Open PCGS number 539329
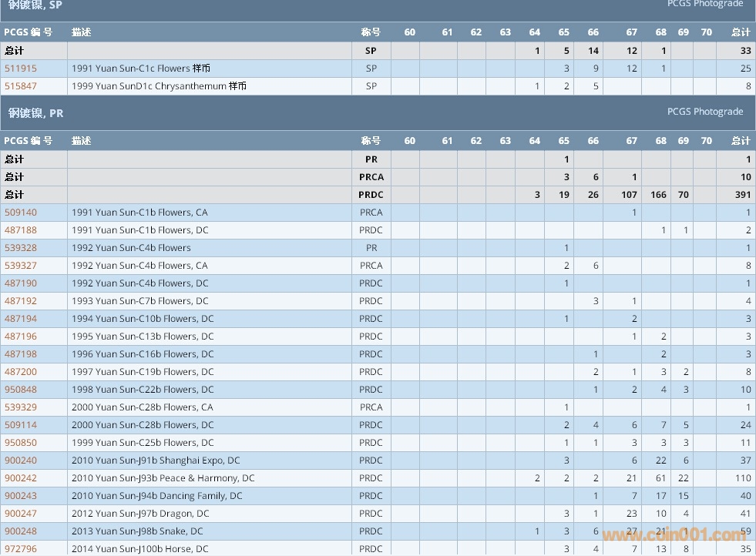The width and height of the screenshot is (756, 556). (21, 407)
